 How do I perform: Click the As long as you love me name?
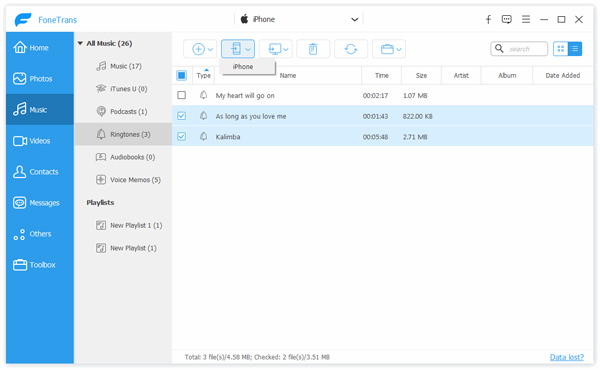coord(251,116)
